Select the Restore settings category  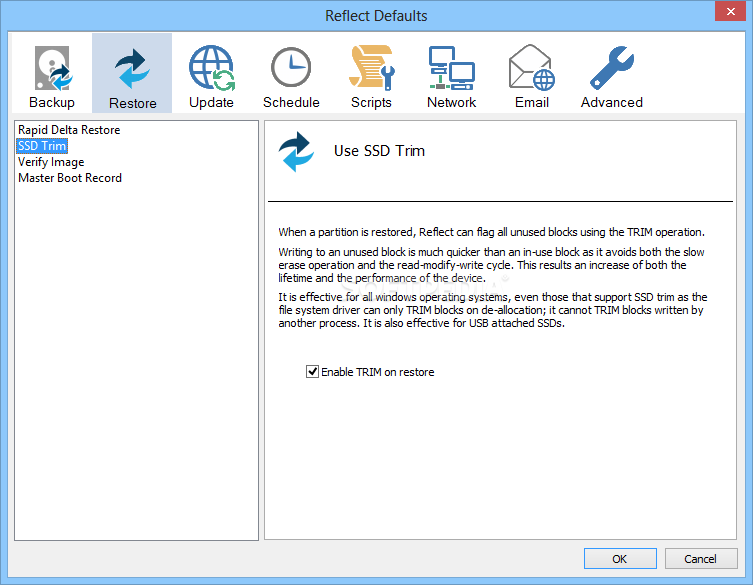(x=132, y=73)
